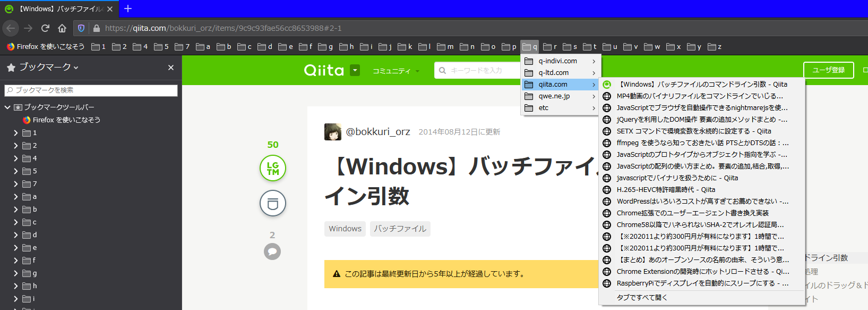The height and width of the screenshot is (310, 868).
Task: Open the バッチファイル tag
Action: click(x=400, y=229)
